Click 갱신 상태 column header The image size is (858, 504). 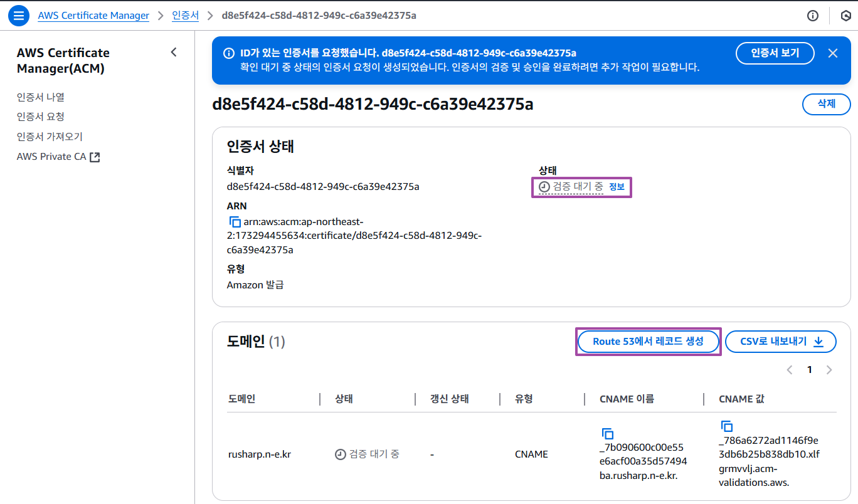(x=449, y=399)
